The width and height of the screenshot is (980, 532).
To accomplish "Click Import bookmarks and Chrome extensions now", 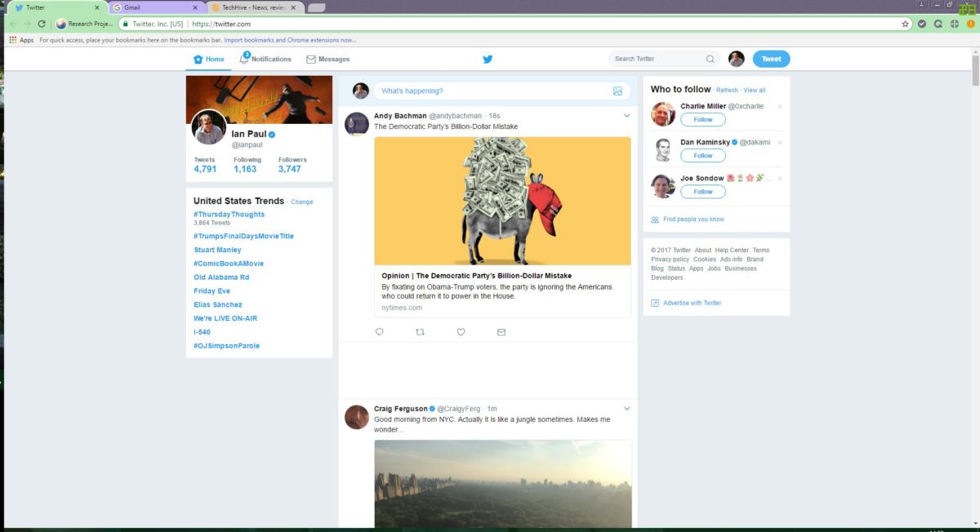I will pyautogui.click(x=290, y=39).
